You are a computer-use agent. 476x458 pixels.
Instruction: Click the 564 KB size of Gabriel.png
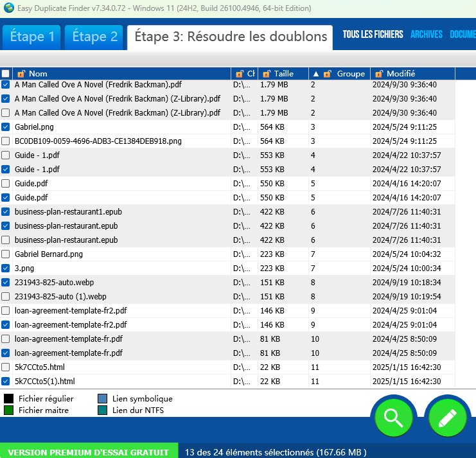coord(272,127)
